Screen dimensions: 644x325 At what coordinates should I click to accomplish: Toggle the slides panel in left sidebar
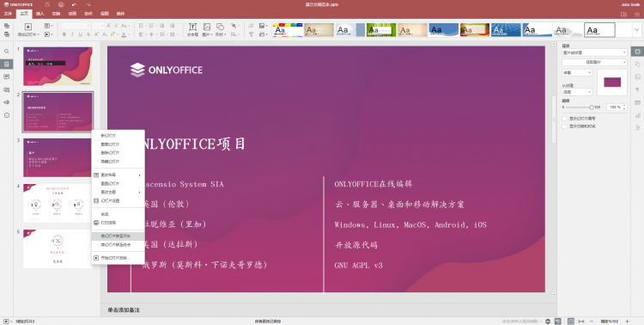coord(7,64)
